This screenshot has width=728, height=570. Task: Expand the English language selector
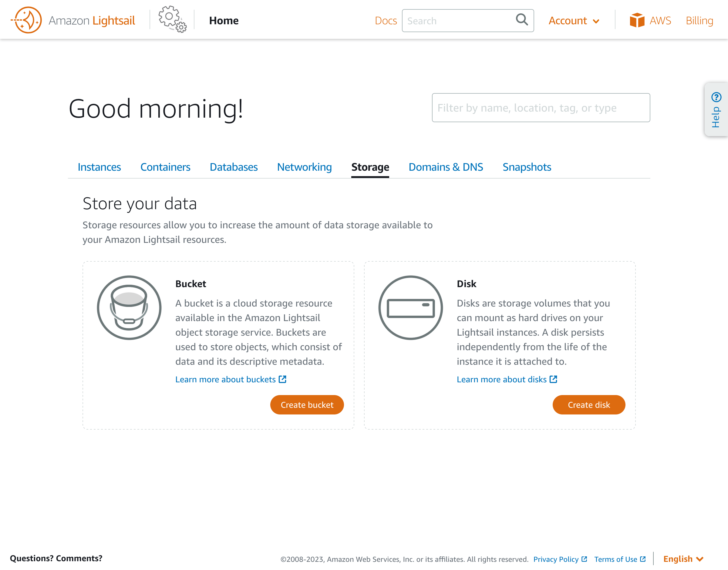[x=683, y=559]
